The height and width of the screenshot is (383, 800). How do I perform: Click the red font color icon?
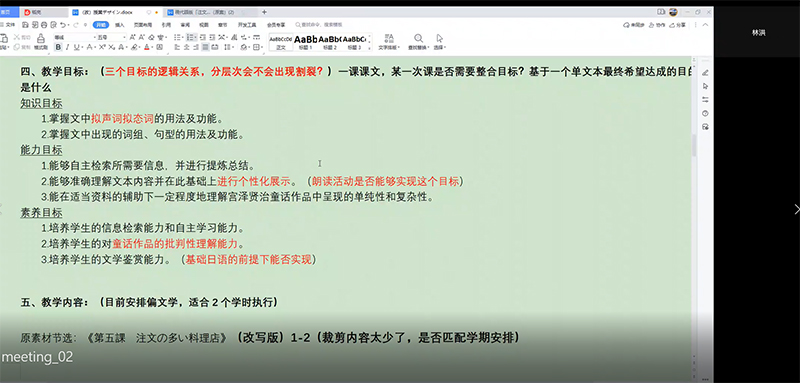[147, 47]
